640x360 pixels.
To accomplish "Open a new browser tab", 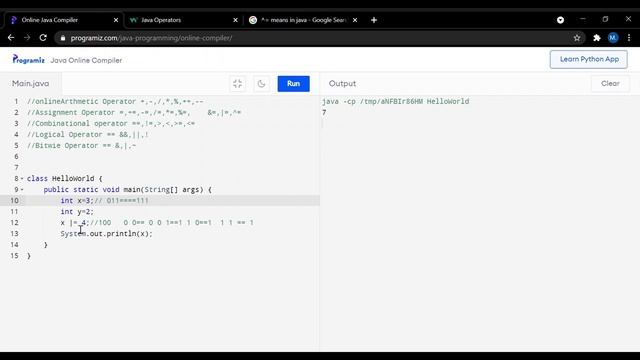I will click(374, 20).
